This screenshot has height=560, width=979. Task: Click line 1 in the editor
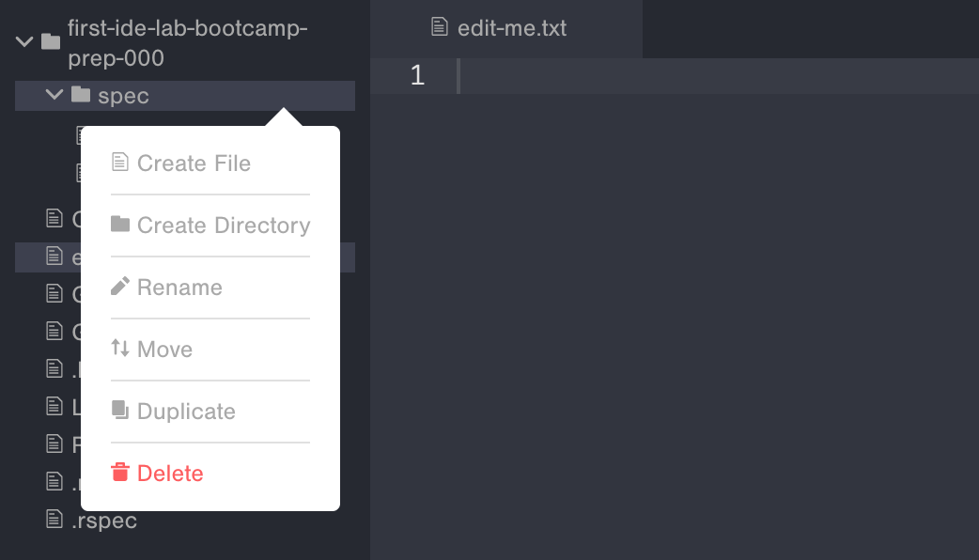pyautogui.click(x=714, y=76)
